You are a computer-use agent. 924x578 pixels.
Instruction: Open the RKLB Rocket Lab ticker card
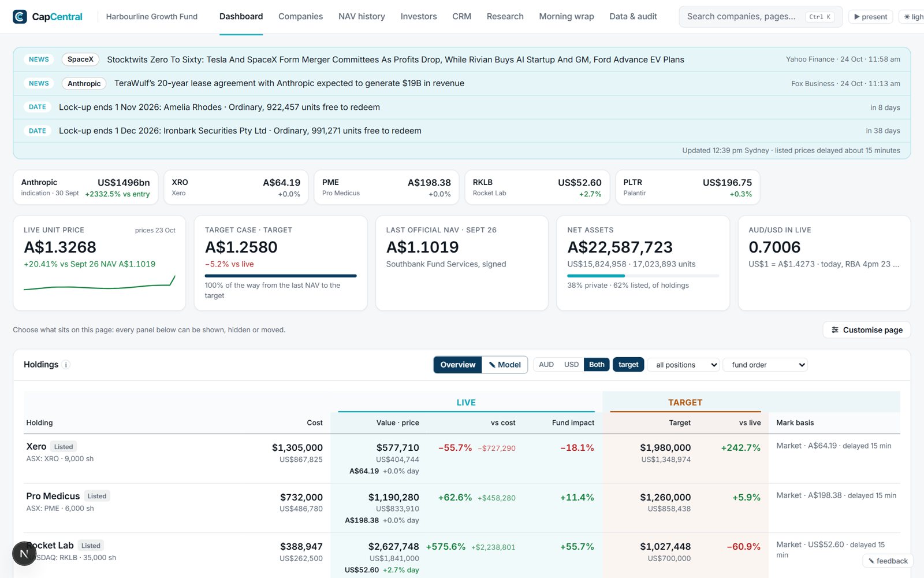click(x=537, y=187)
